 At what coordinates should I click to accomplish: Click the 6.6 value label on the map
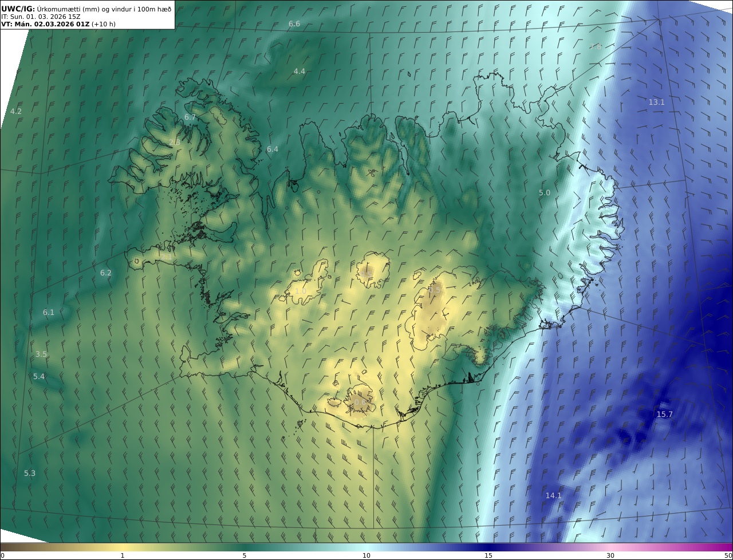[x=294, y=24]
